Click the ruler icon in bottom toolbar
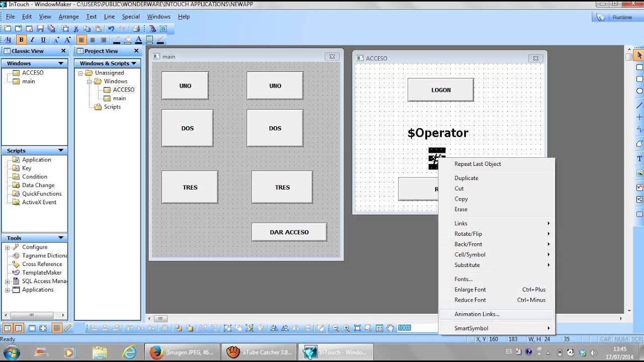This screenshot has width=644, height=362. point(68,328)
